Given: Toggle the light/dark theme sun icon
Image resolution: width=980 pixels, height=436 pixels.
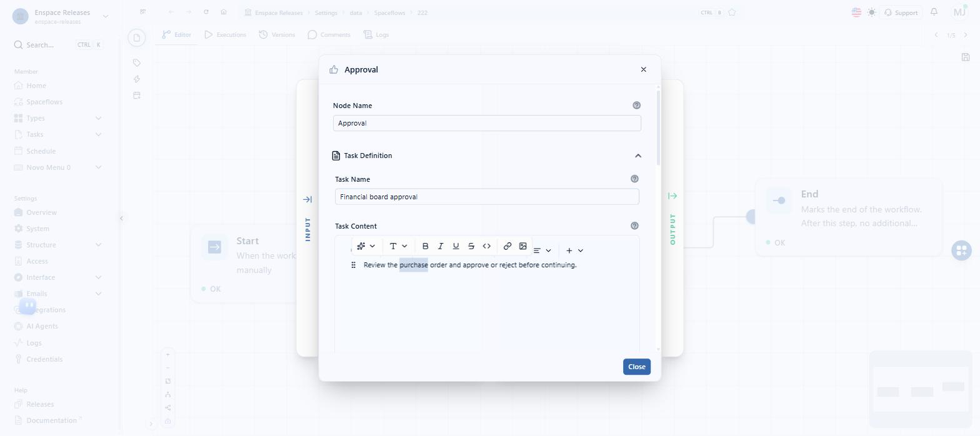Looking at the screenshot, I should [x=872, y=12].
